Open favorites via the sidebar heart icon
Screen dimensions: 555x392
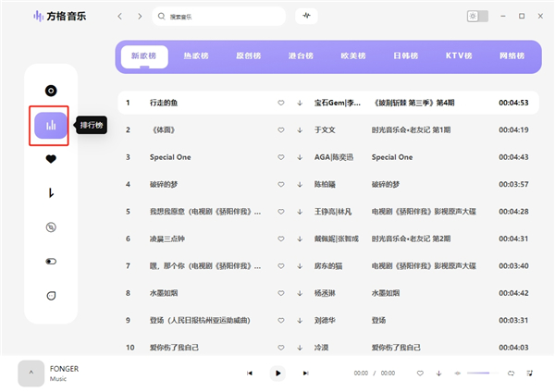(51, 159)
